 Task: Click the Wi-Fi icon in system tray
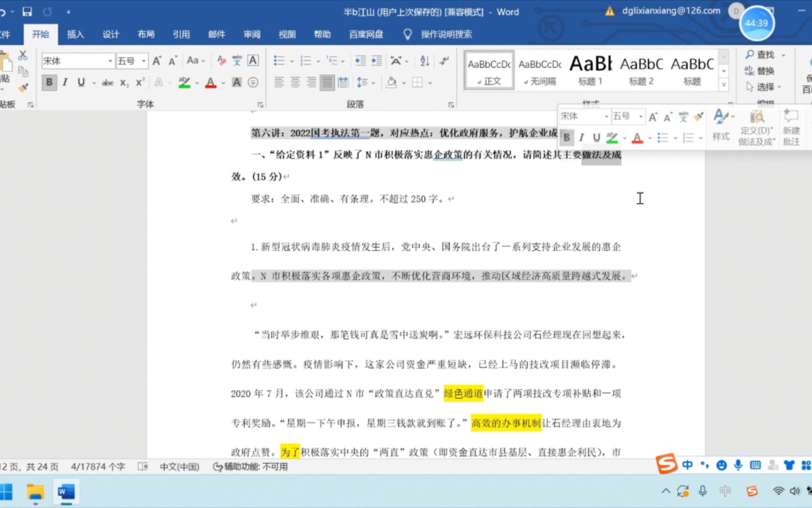tap(779, 491)
